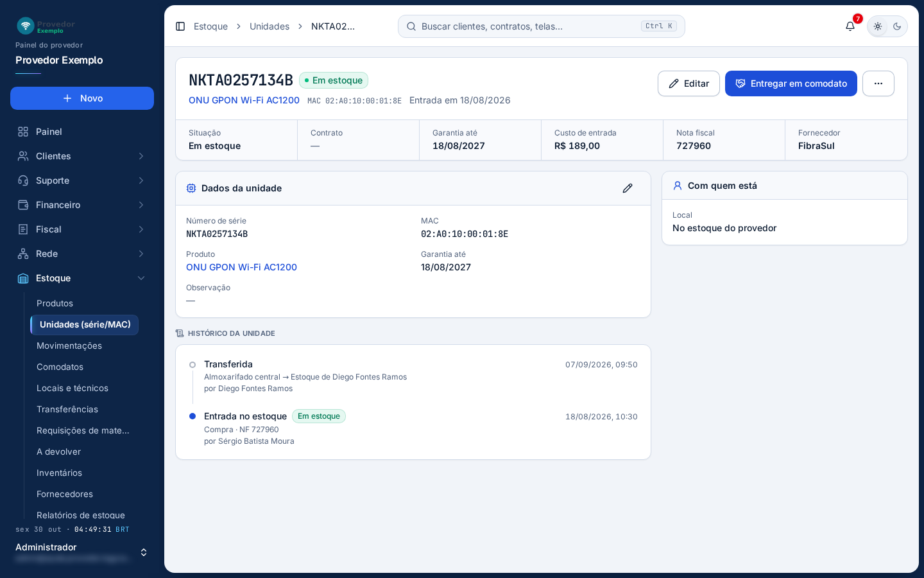Click Entregar em comodato button

(x=791, y=83)
